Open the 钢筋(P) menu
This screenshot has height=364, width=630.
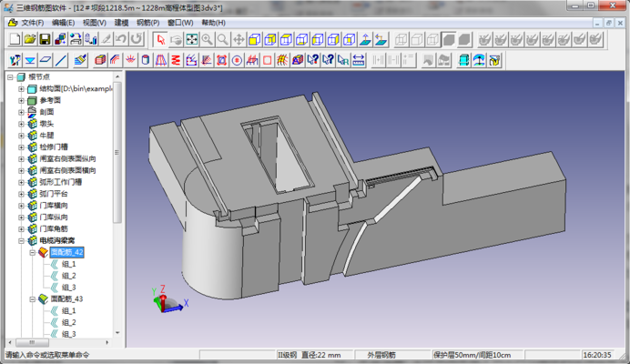[x=147, y=22]
